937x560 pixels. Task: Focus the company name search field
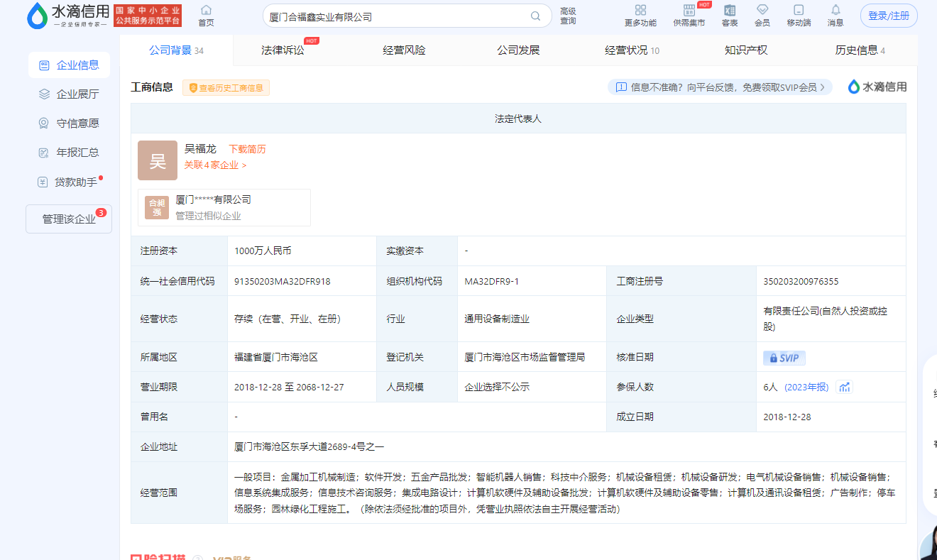398,16
